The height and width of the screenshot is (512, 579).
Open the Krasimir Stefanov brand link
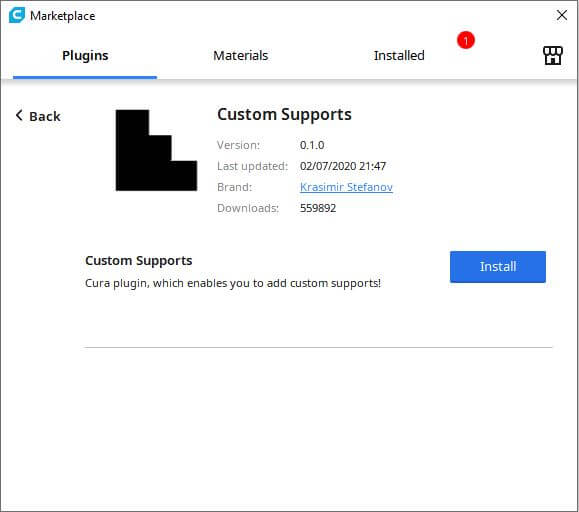(346, 187)
